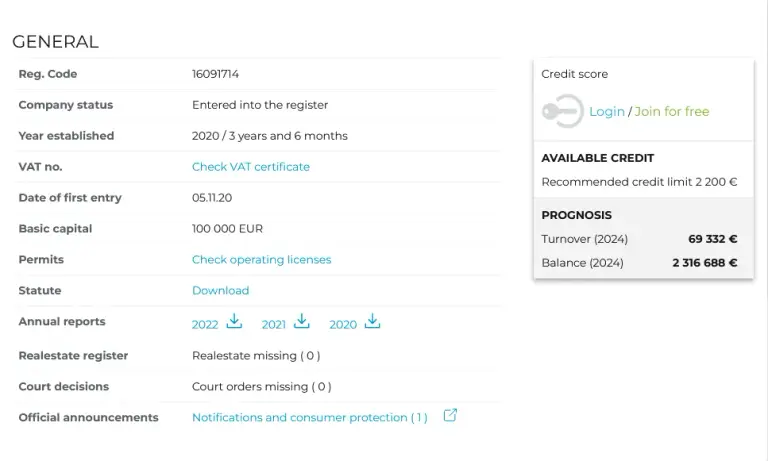Select balance prognosis value 2 316 688 €
This screenshot has width=768, height=461.
[x=705, y=263]
